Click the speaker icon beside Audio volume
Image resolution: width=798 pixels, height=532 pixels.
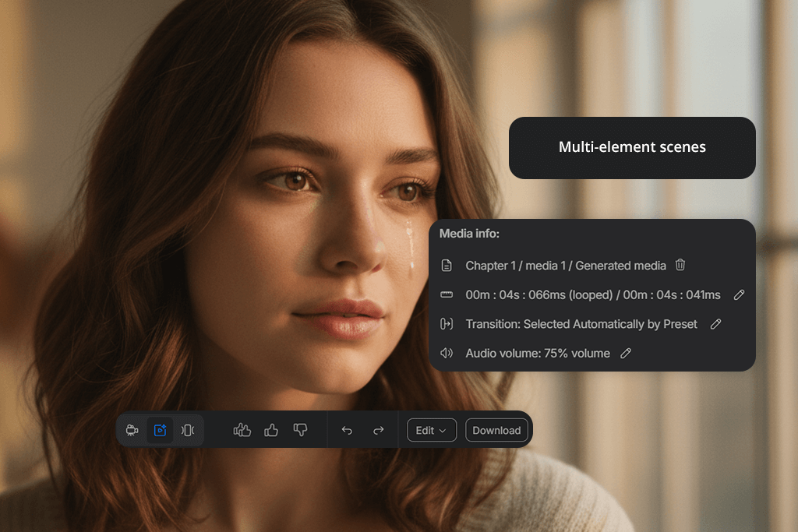tap(447, 353)
